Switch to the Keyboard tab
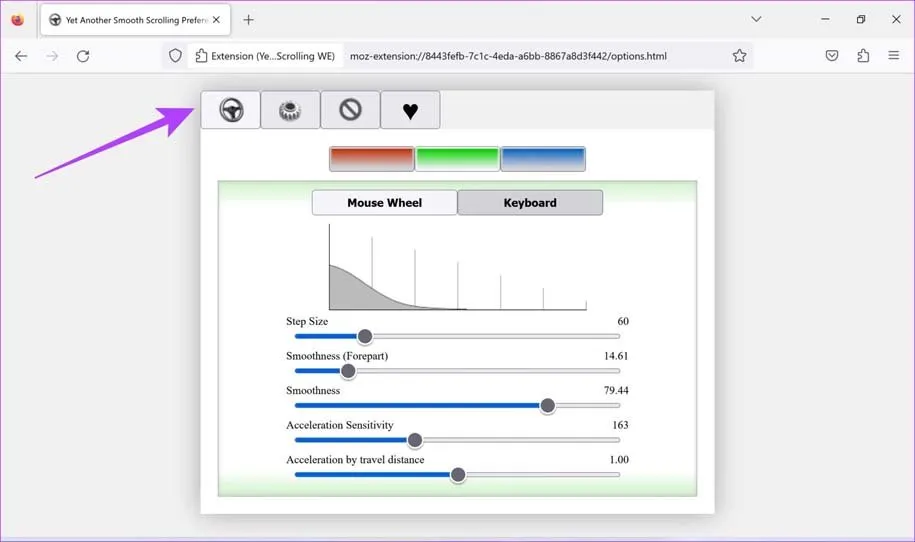The width and height of the screenshot is (915, 542). pyautogui.click(x=530, y=203)
